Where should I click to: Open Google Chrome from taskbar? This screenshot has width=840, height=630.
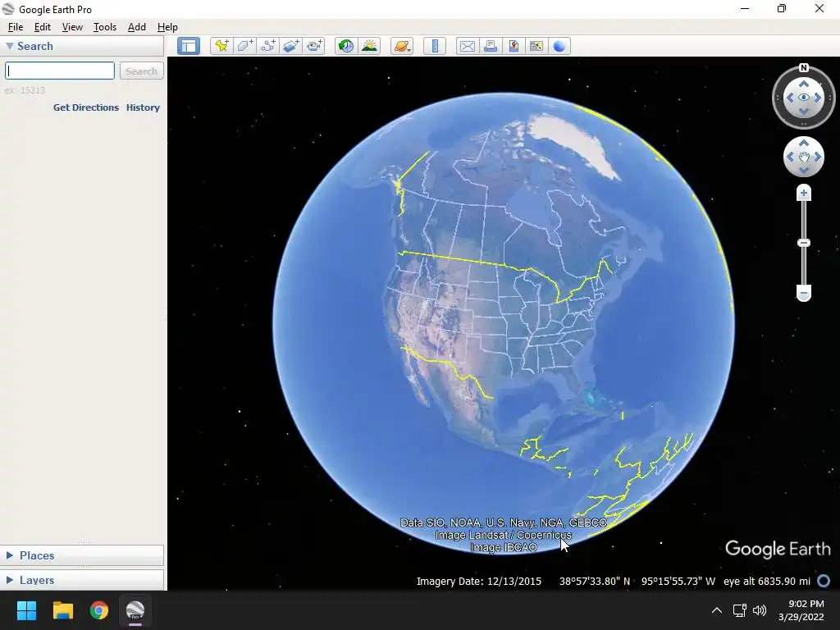(99, 610)
